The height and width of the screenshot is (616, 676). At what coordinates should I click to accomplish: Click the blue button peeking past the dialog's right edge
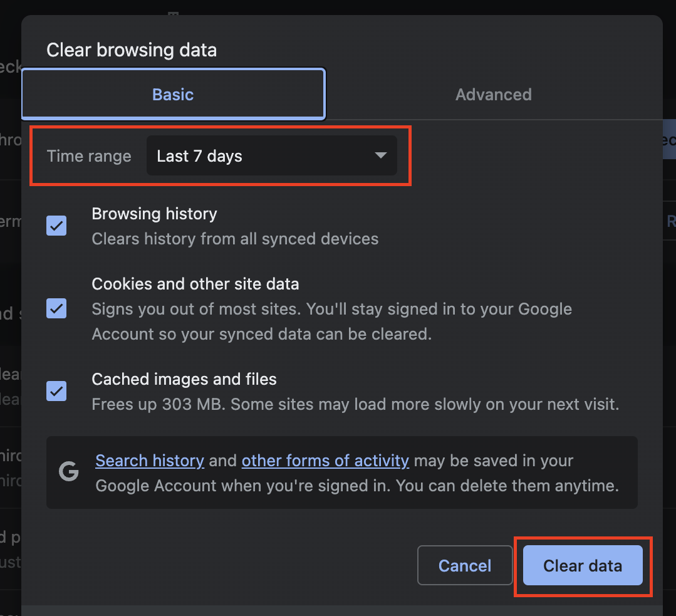point(670,139)
